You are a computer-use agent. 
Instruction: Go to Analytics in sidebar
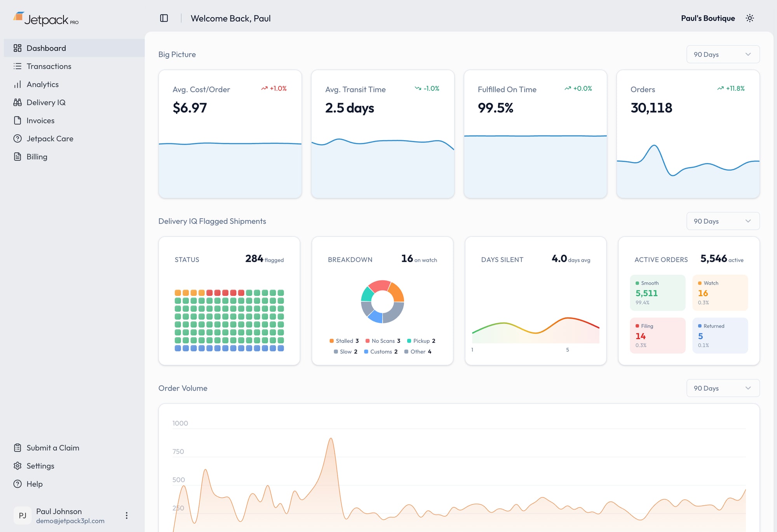click(74, 84)
